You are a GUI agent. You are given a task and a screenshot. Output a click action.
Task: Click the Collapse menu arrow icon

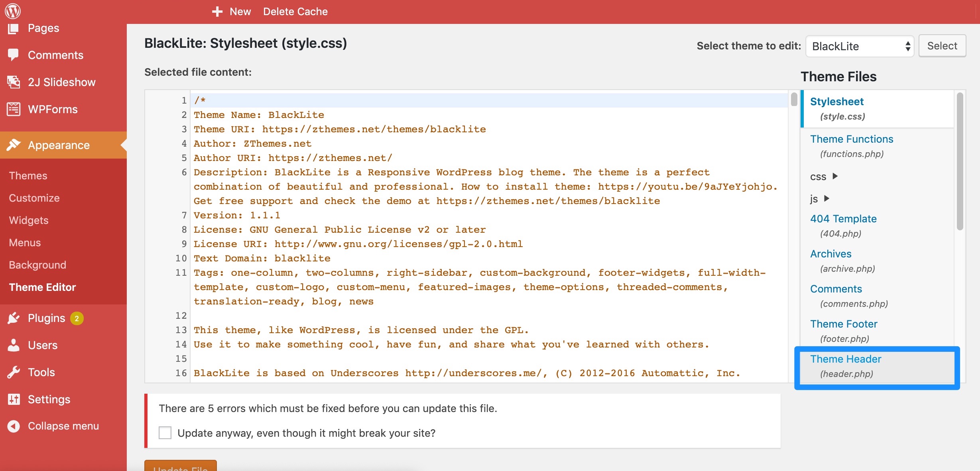[14, 426]
